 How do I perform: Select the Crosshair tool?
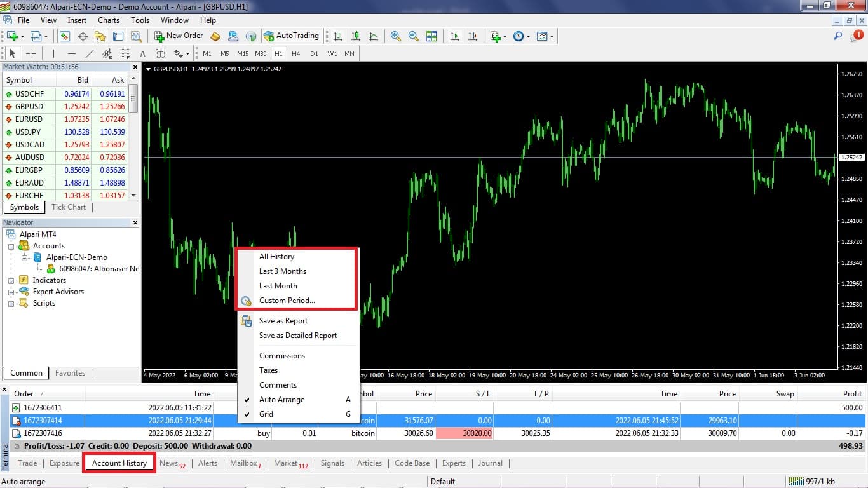[x=31, y=53]
